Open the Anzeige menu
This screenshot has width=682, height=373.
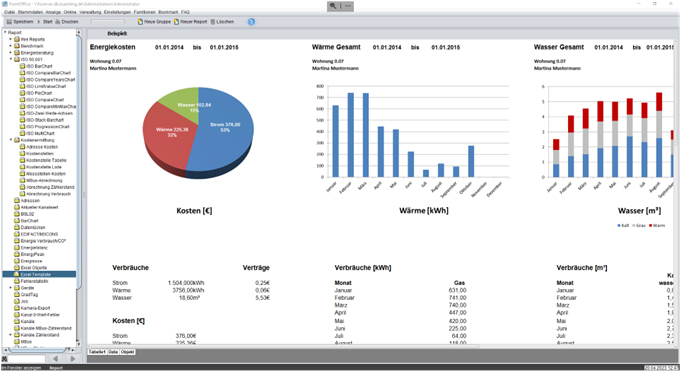[x=53, y=12]
